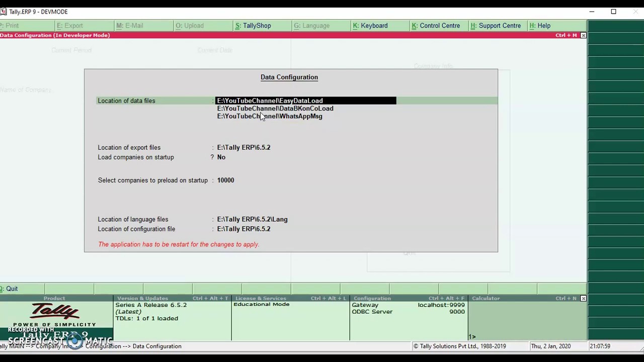This screenshot has width=644, height=362.
Task: Click the Location of data files label
Action: pos(126,101)
